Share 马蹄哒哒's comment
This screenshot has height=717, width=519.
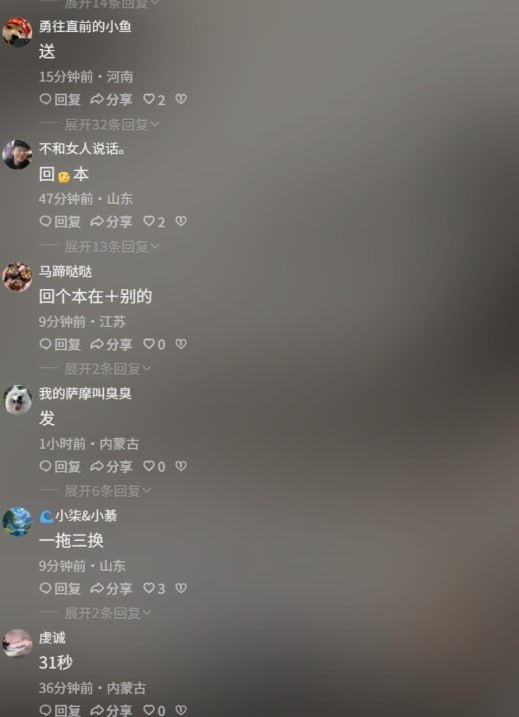point(111,344)
